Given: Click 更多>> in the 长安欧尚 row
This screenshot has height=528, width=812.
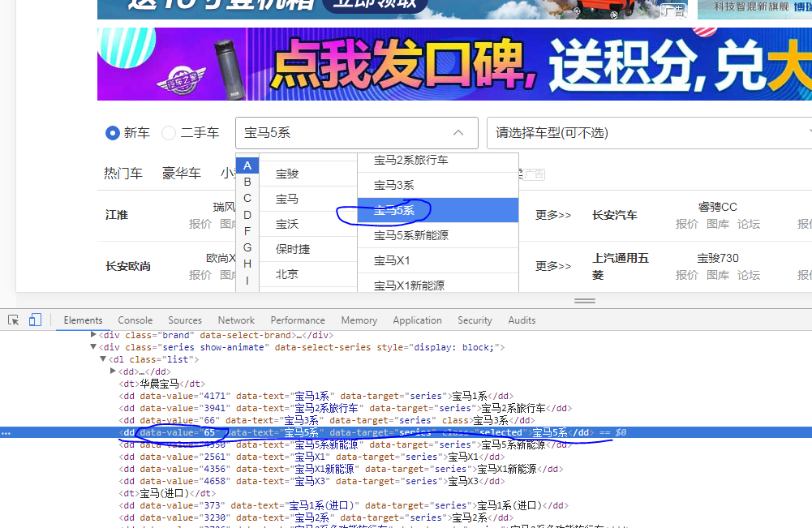Looking at the screenshot, I should coord(553,266).
